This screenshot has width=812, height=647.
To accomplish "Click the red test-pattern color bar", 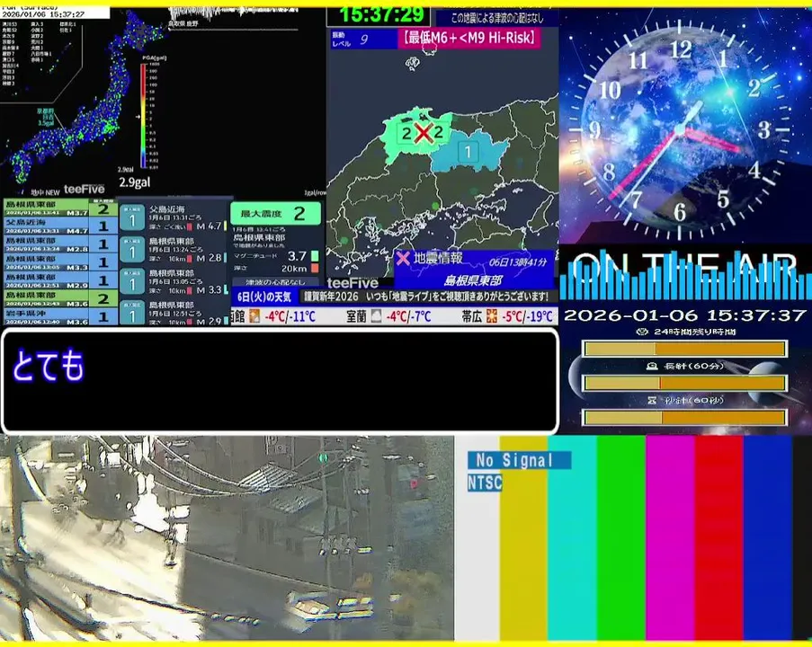I will pyautogui.click(x=718, y=538).
